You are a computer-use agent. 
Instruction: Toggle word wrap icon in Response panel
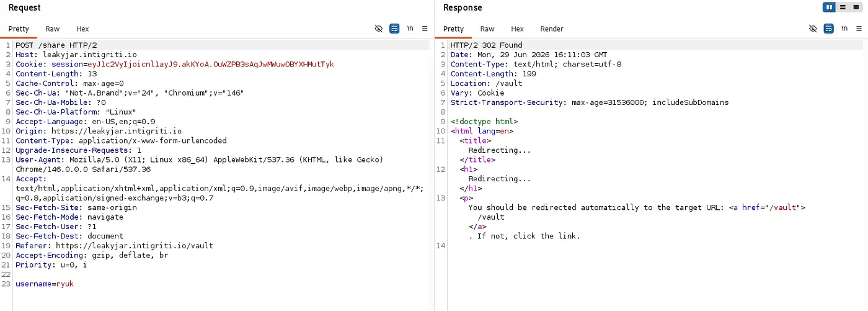829,29
